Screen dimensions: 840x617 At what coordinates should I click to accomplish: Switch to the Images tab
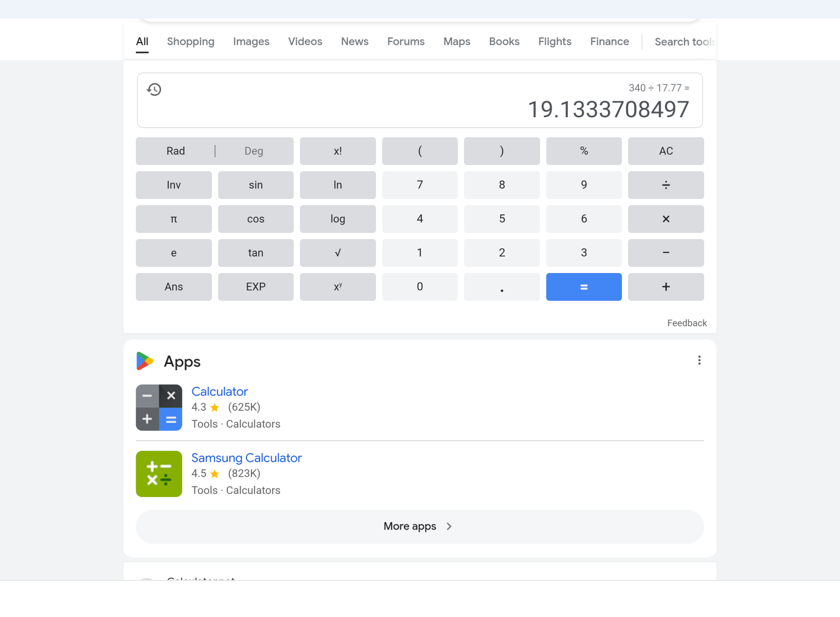tap(251, 42)
